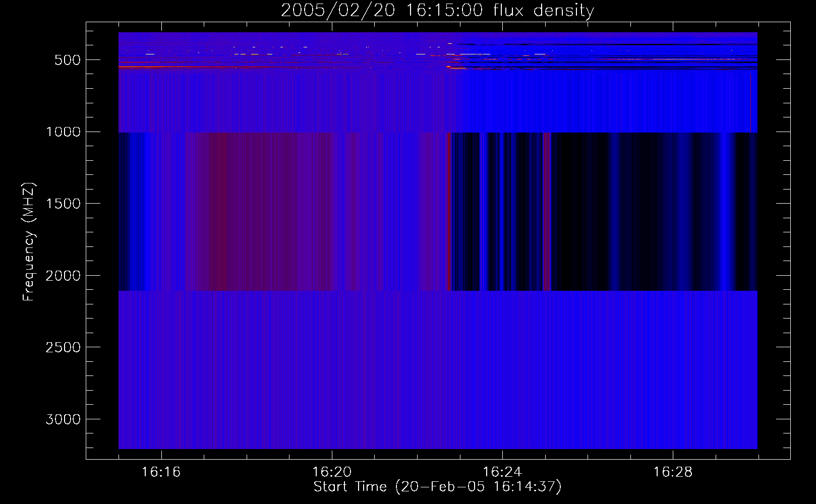
Task: Click the 'Start Time (20-Feb-05 16:14:37)' label
Action: pyautogui.click(x=437, y=487)
